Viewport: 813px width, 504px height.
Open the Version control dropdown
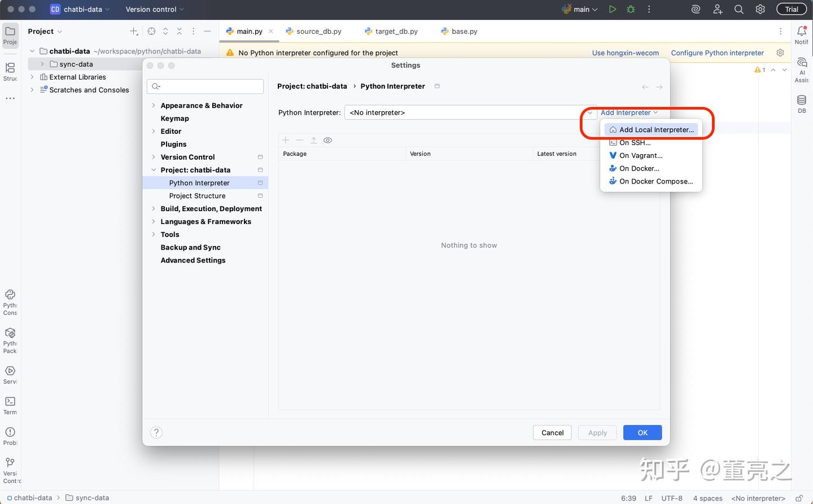coord(155,9)
